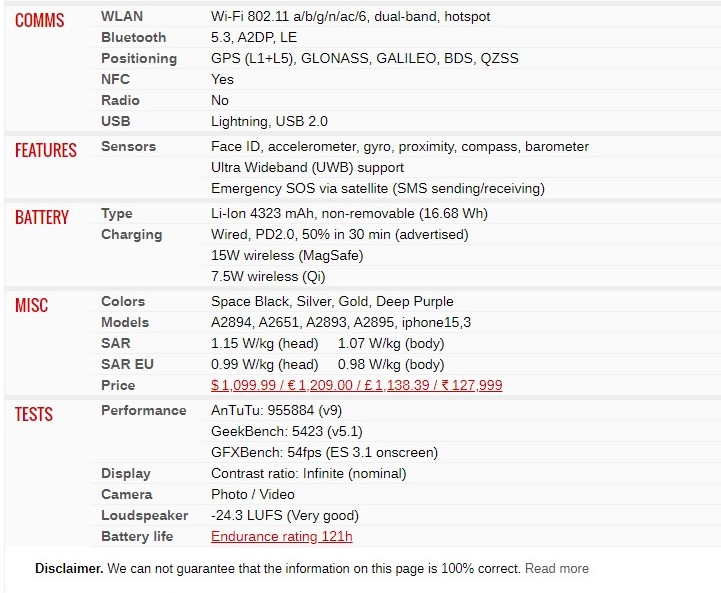Screen dimensions: 721x593
Task: Click the NFC spec label
Action: click(x=115, y=80)
